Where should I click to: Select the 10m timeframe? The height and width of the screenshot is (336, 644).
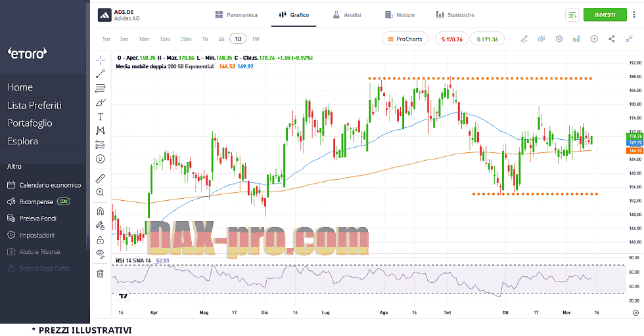pos(144,39)
